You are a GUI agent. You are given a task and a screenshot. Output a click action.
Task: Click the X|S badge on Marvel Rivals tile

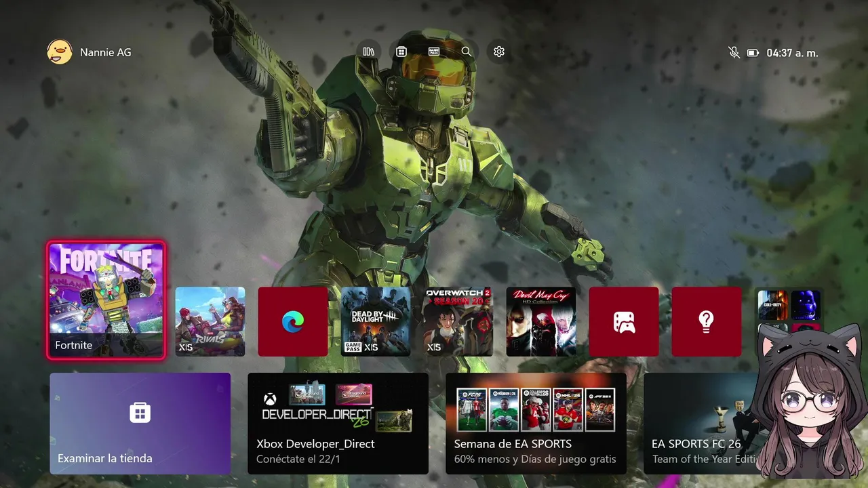point(186,347)
